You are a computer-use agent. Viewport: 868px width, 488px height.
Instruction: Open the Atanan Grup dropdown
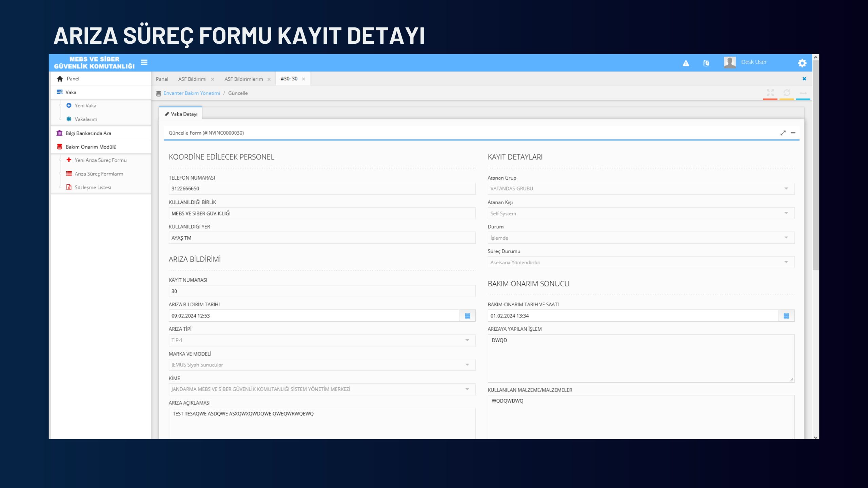[641, 189]
